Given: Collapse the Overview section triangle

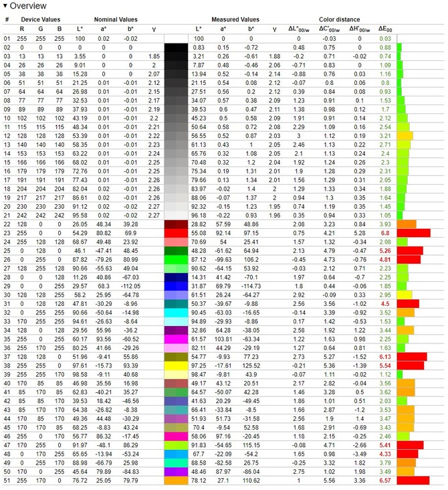Looking at the screenshot, I should [x=5, y=5].
